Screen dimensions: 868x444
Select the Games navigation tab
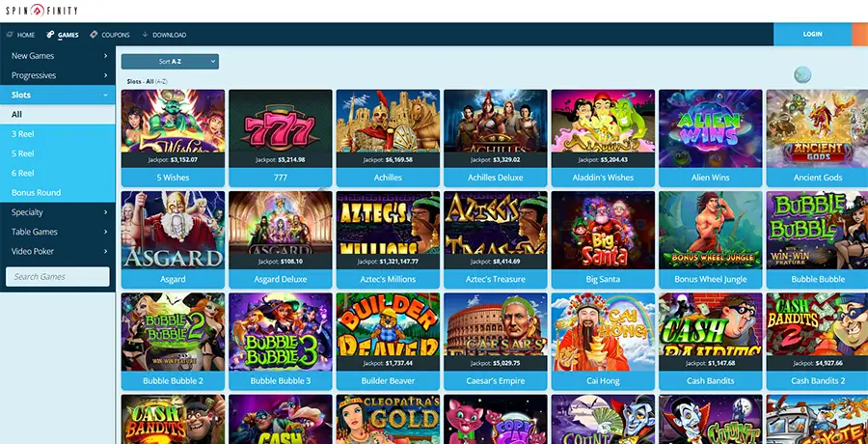[x=63, y=35]
